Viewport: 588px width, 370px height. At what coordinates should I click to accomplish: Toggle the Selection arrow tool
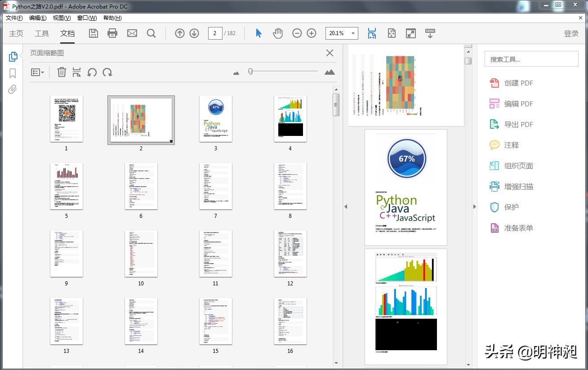(x=258, y=33)
